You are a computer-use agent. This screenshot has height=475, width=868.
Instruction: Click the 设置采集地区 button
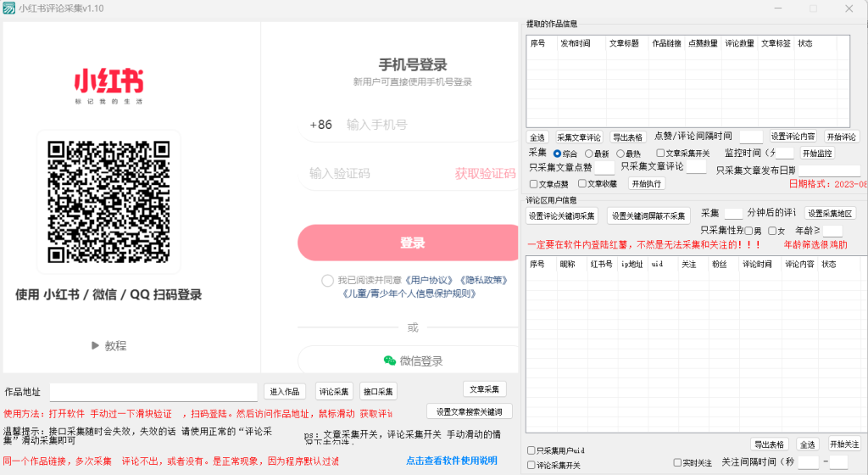pos(830,214)
